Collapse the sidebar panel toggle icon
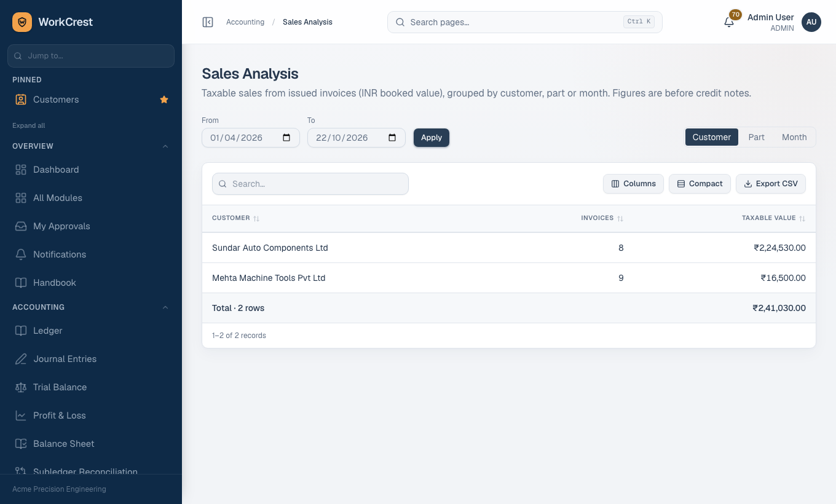 pos(208,22)
